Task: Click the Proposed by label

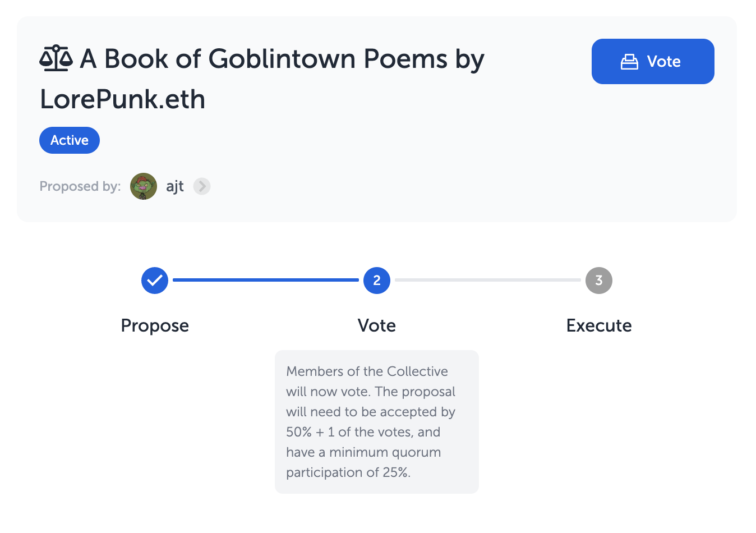Action: click(x=80, y=186)
